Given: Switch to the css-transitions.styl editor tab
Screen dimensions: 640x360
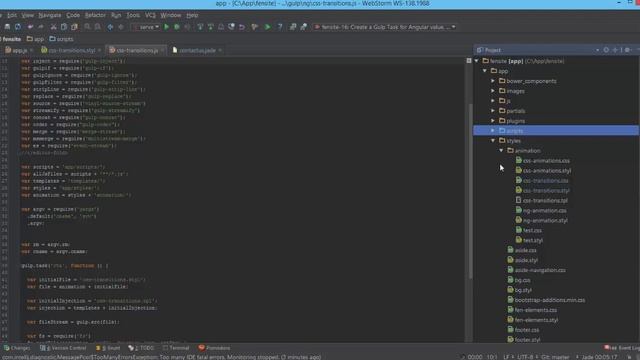Looking at the screenshot, I should pos(71,50).
